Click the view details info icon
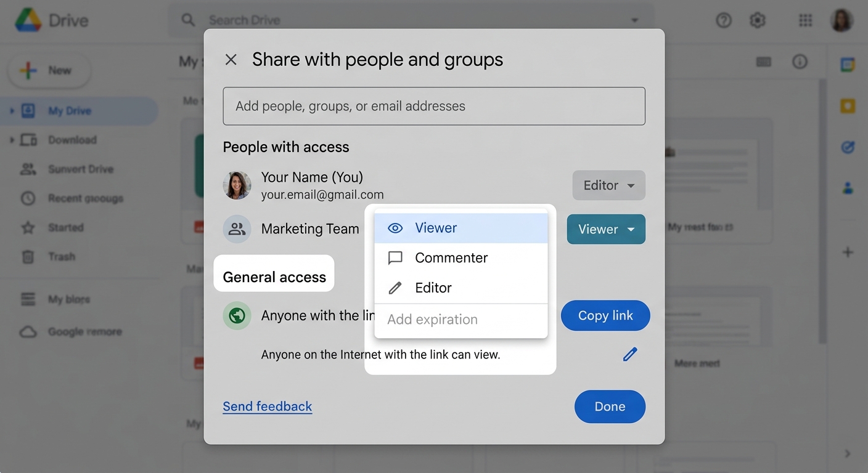The width and height of the screenshot is (868, 473). (x=800, y=62)
